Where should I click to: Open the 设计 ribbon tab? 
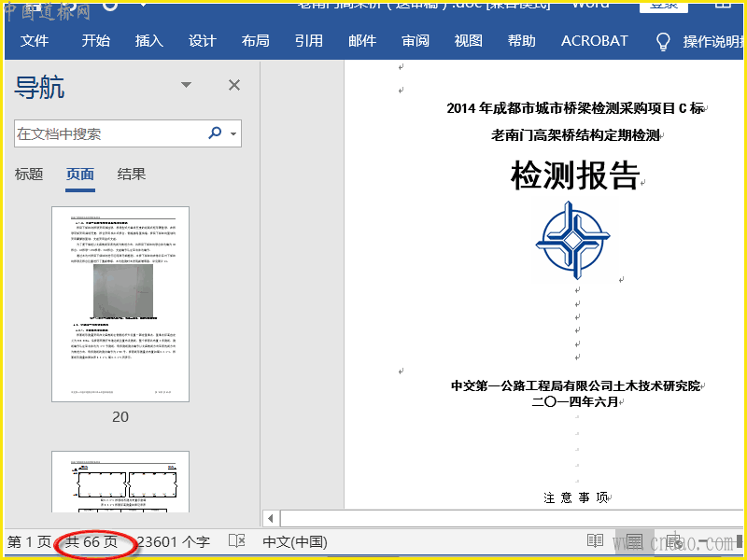(x=203, y=41)
